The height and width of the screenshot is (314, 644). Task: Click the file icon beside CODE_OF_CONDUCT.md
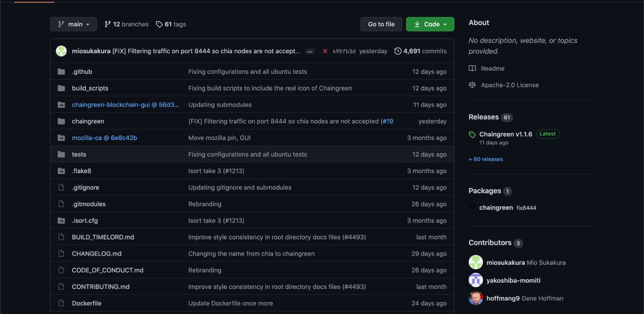[61, 270]
